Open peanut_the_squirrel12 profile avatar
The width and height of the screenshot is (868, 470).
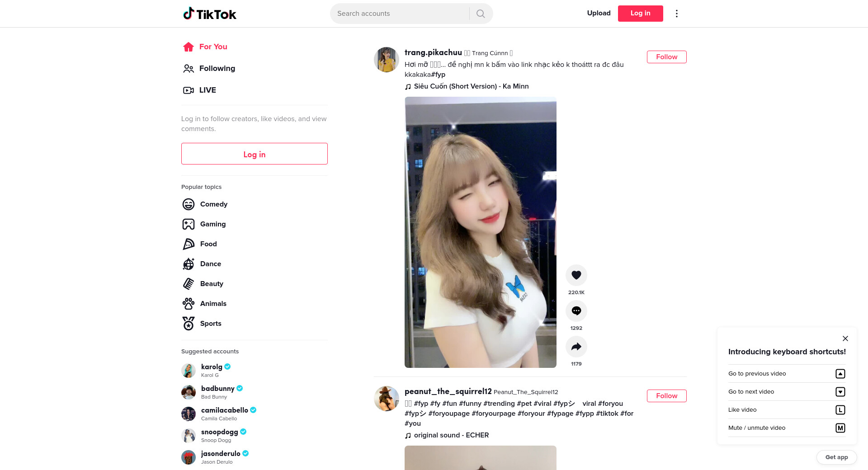click(387, 399)
